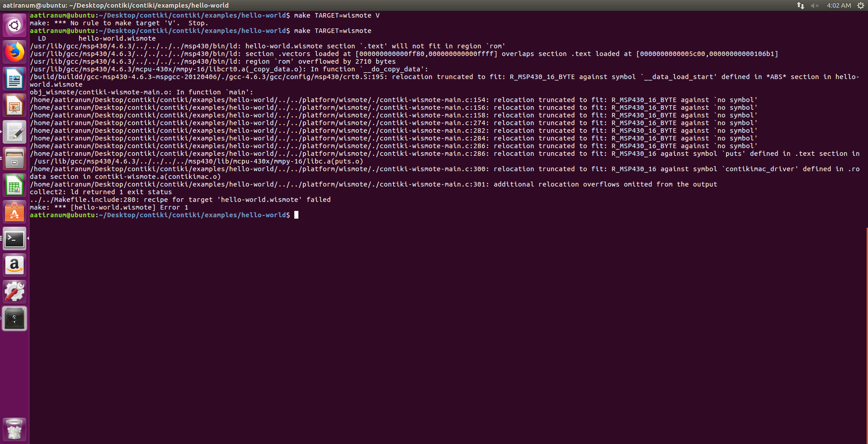
Task: Open the muted sound volume indicator
Action: (815, 5)
